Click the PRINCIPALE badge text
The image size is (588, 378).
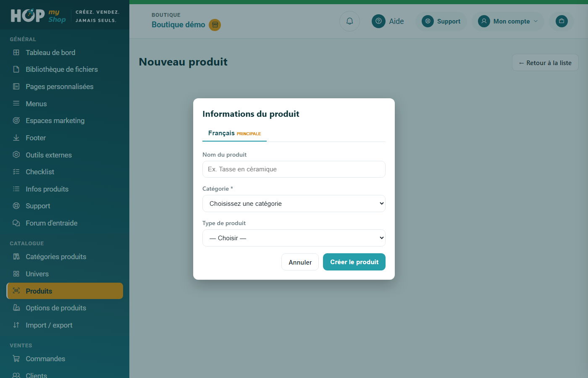coord(249,134)
